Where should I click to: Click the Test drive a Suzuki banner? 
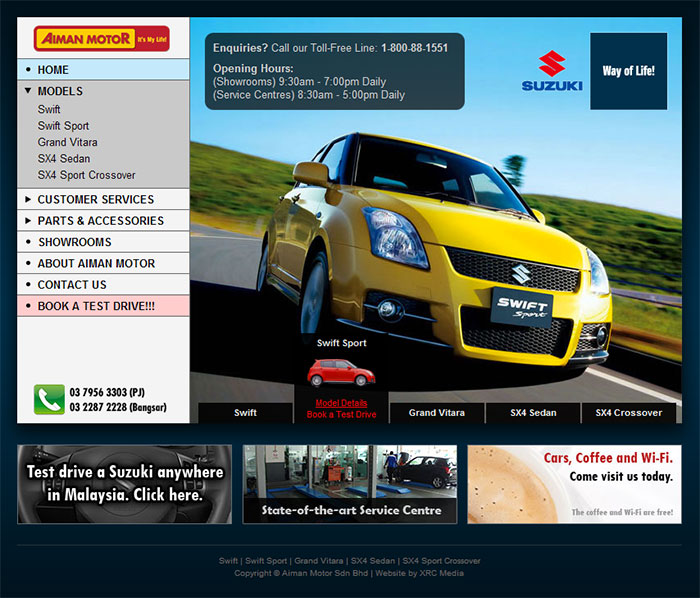point(125,484)
